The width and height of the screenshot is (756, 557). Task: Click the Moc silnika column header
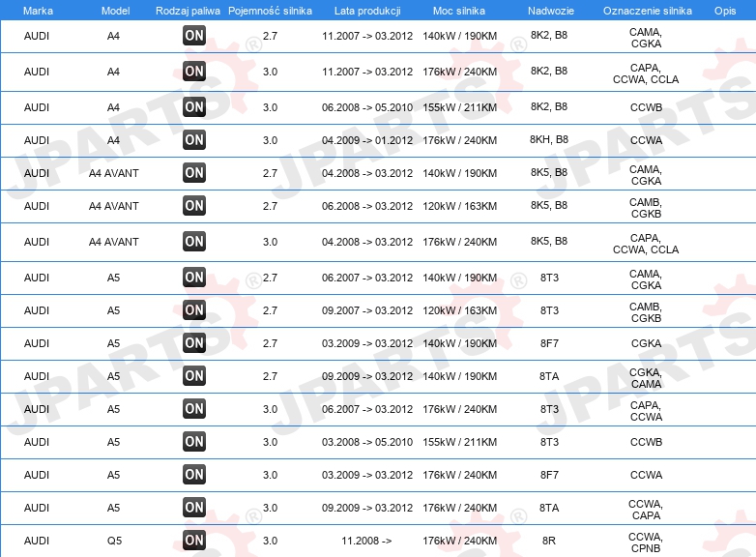pyautogui.click(x=459, y=11)
